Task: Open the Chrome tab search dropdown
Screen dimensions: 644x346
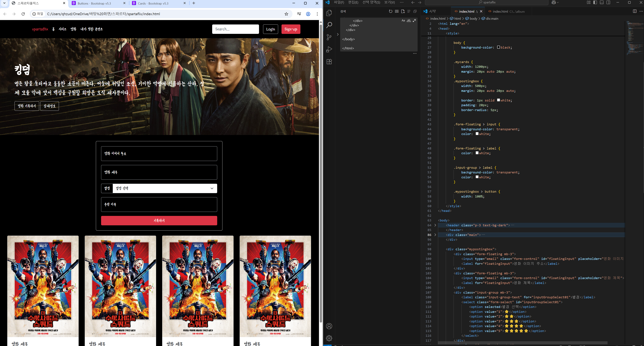Action: point(4,3)
